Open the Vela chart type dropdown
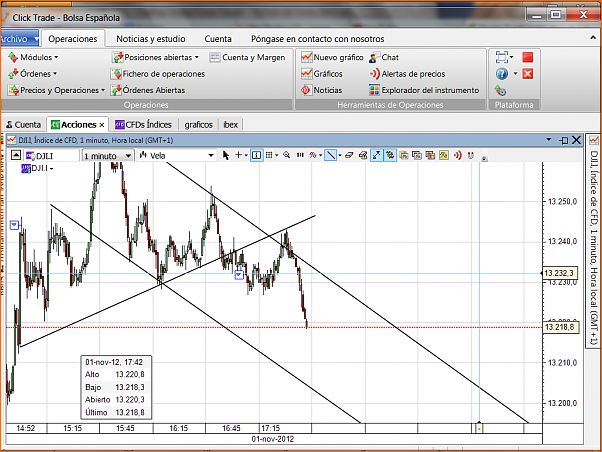The height and width of the screenshot is (452, 602). click(176, 156)
